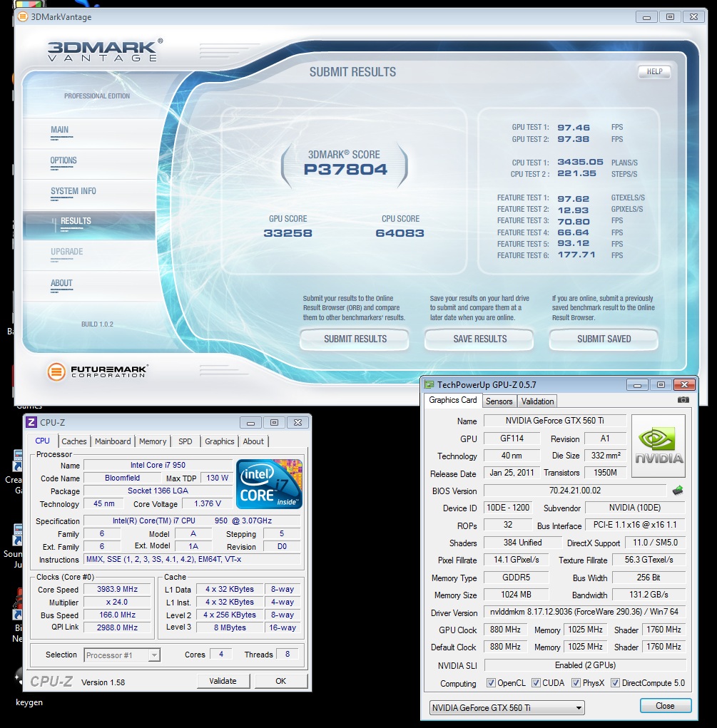This screenshot has width=717, height=728.
Task: Click the Bus Speed value 166.0 MHz
Action: pyautogui.click(x=118, y=615)
